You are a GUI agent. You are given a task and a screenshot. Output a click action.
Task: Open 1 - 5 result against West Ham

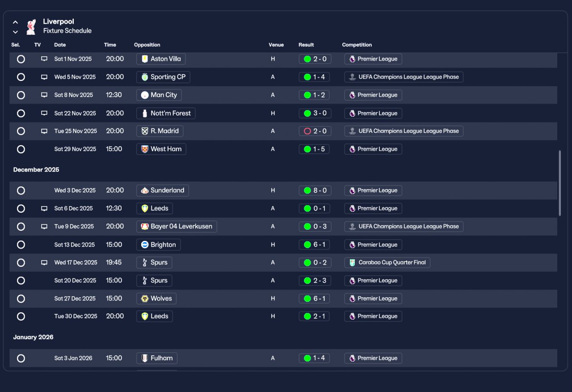pyautogui.click(x=314, y=149)
